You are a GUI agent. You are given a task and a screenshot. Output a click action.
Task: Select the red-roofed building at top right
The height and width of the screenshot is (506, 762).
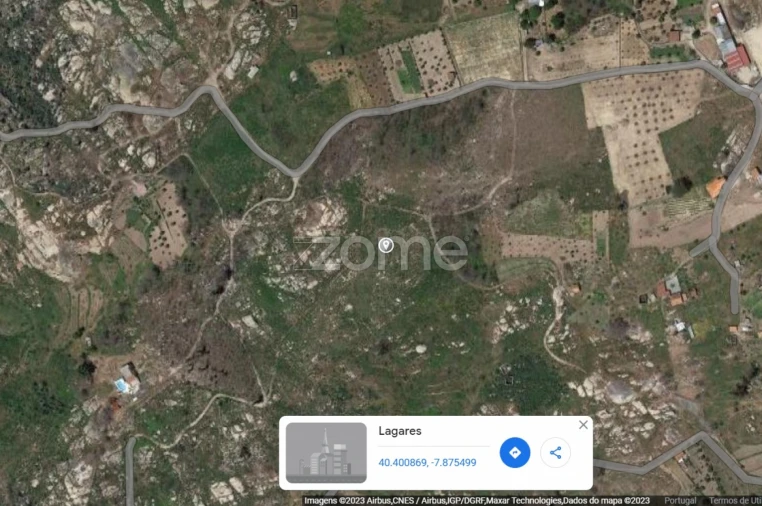coord(737,58)
